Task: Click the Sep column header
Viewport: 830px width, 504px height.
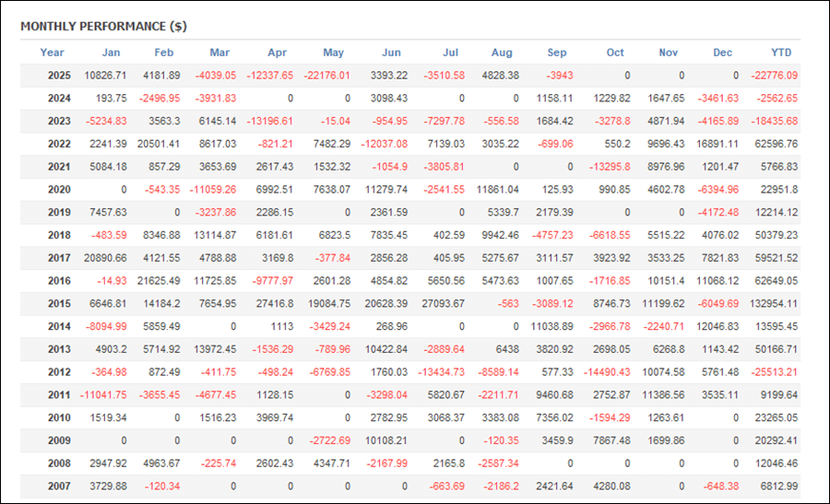Action: [x=557, y=53]
